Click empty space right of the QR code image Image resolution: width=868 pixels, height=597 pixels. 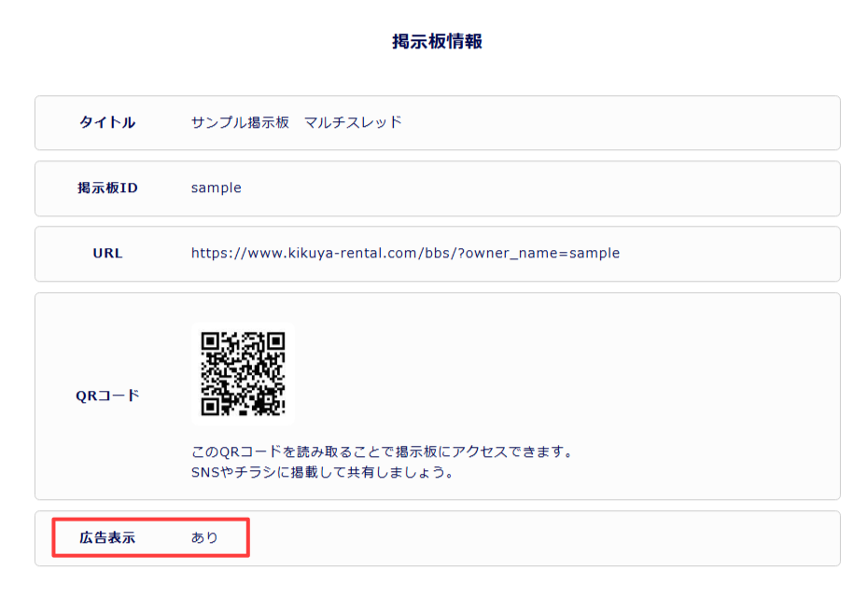[x=560, y=373]
